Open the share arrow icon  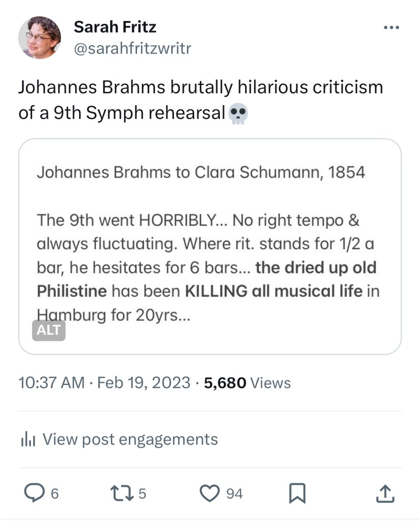click(385, 493)
